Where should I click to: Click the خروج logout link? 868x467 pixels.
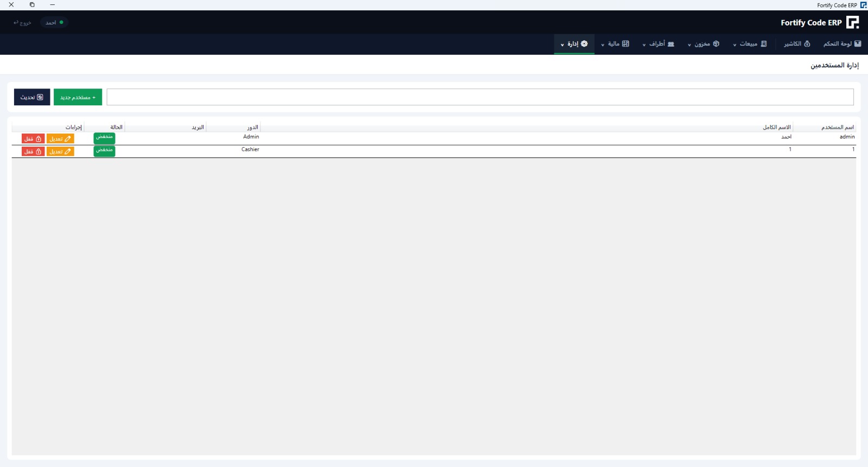point(22,23)
